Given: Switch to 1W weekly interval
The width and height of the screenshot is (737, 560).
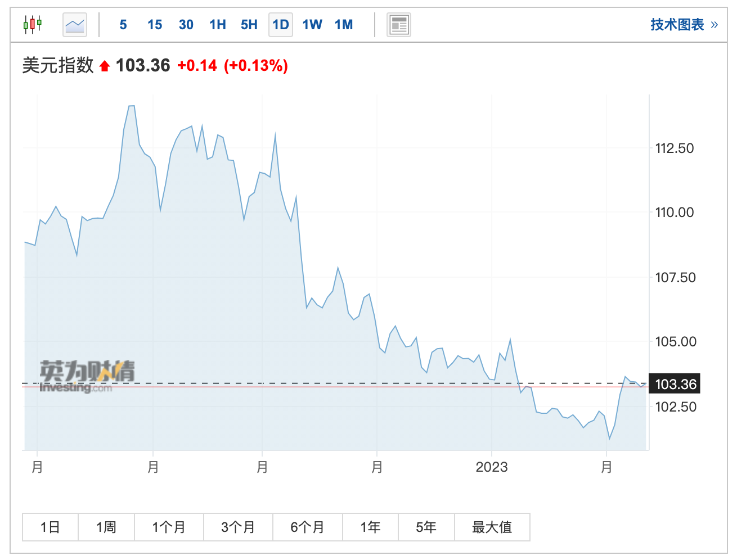Looking at the screenshot, I should point(312,25).
